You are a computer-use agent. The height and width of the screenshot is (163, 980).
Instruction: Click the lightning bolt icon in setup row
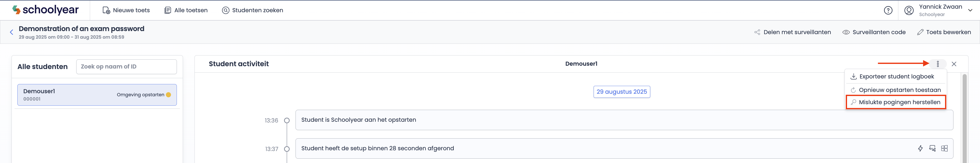pyautogui.click(x=920, y=148)
